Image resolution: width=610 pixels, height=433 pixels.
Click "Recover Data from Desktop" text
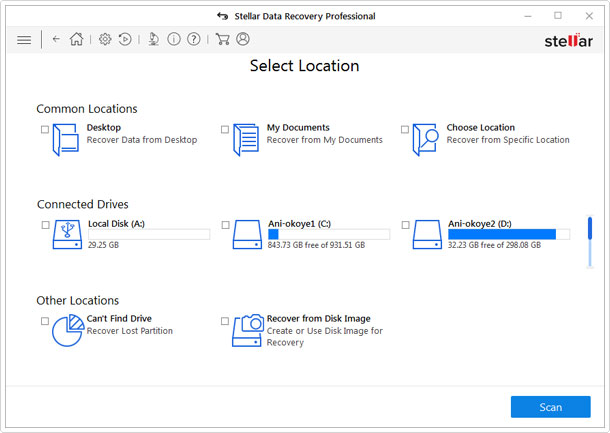pyautogui.click(x=142, y=140)
